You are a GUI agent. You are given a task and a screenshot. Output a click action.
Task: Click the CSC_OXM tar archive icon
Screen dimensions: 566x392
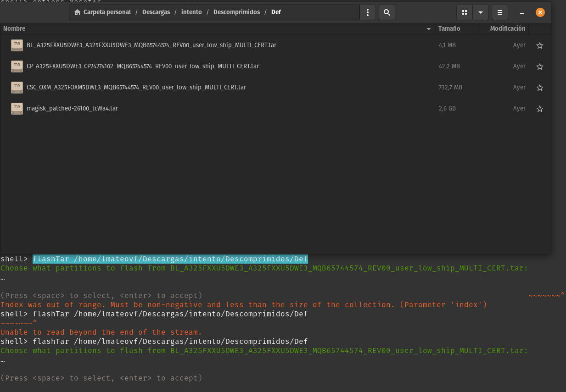pyautogui.click(x=17, y=87)
